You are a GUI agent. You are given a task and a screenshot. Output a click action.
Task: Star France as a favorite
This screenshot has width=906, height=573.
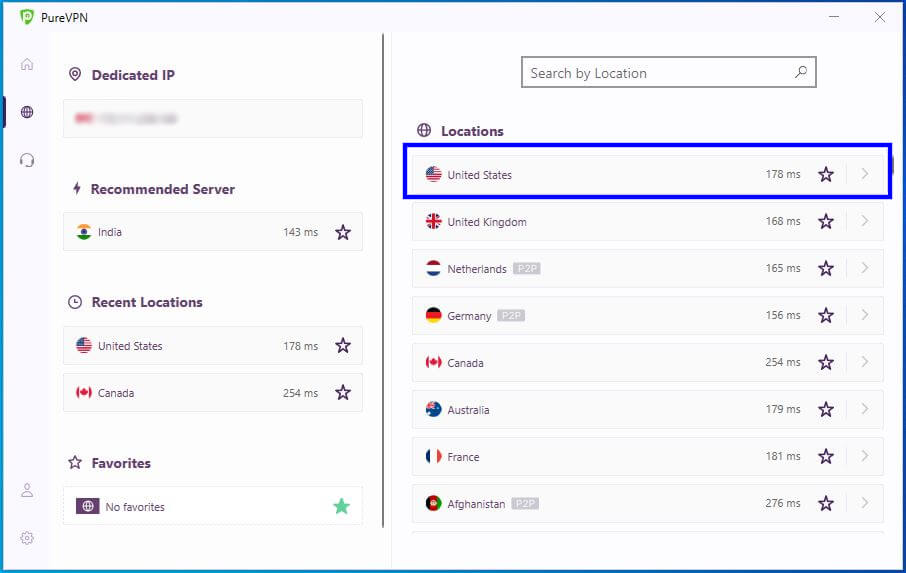click(x=826, y=456)
